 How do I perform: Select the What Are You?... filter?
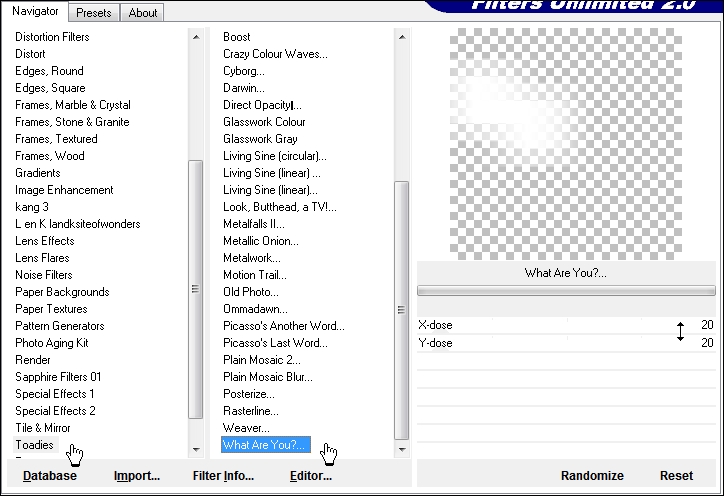click(x=265, y=445)
